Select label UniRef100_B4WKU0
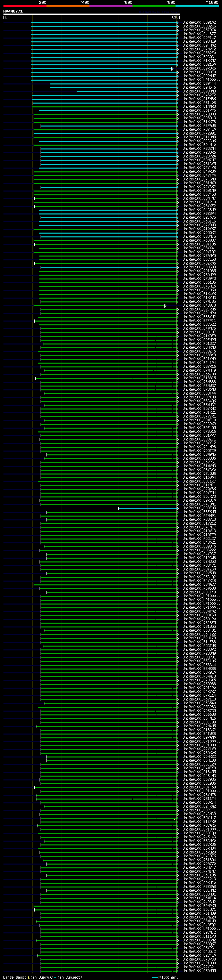This screenshot has width=222, height=980. click(x=199, y=172)
